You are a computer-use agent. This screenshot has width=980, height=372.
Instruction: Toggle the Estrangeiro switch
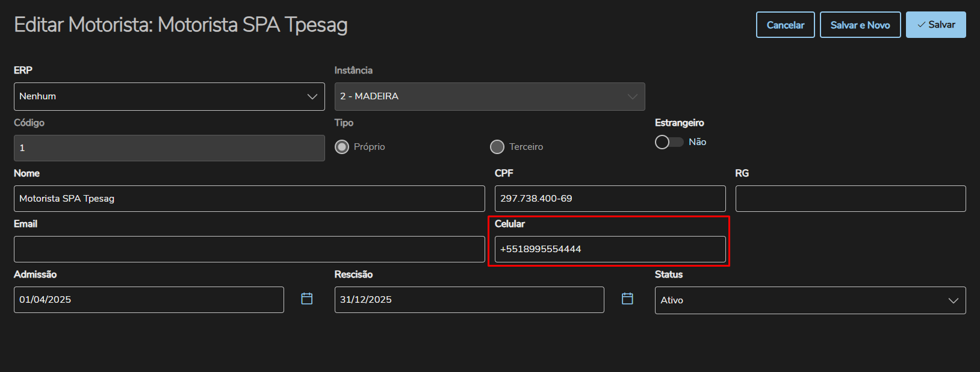[669, 142]
